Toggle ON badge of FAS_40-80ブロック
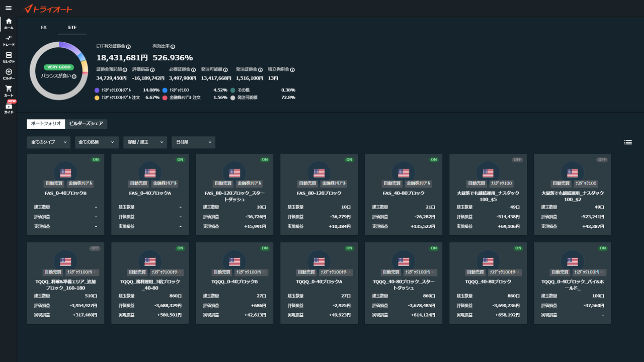 434,159
